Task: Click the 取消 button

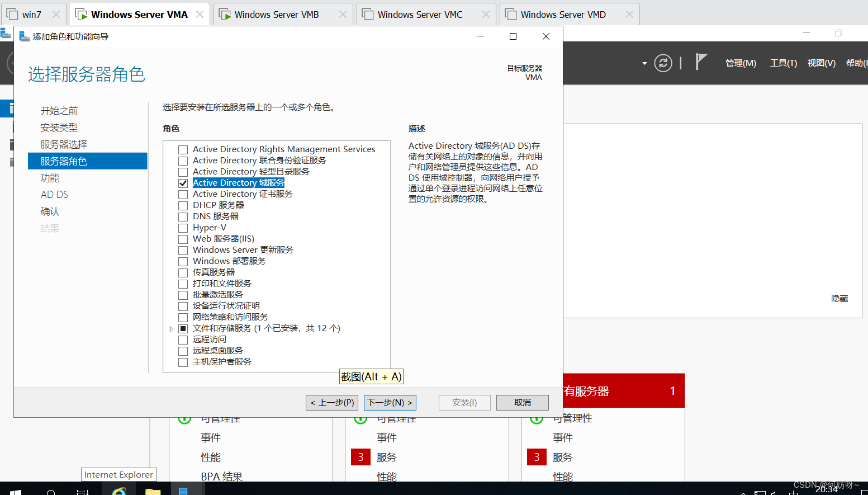Action: tap(523, 403)
